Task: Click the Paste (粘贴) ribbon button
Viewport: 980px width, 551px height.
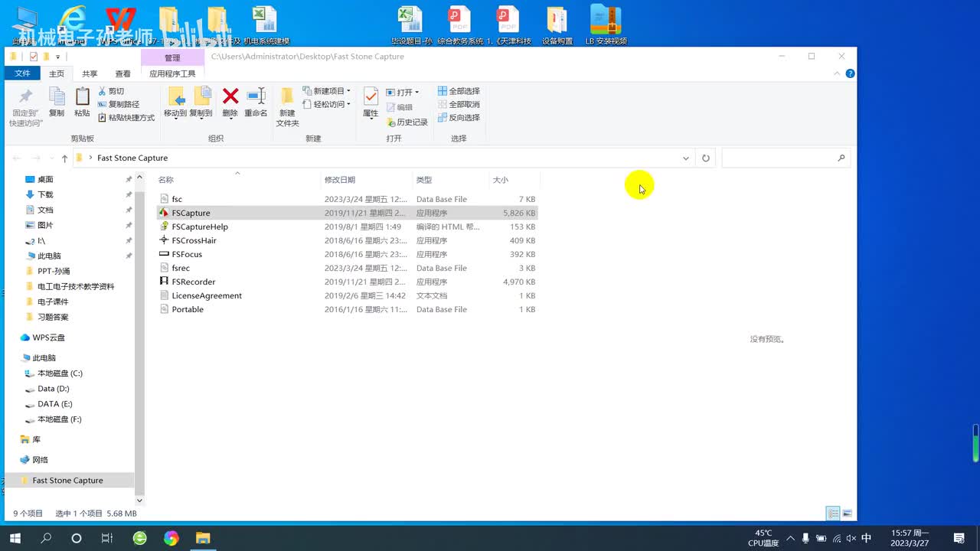Action: [82, 102]
